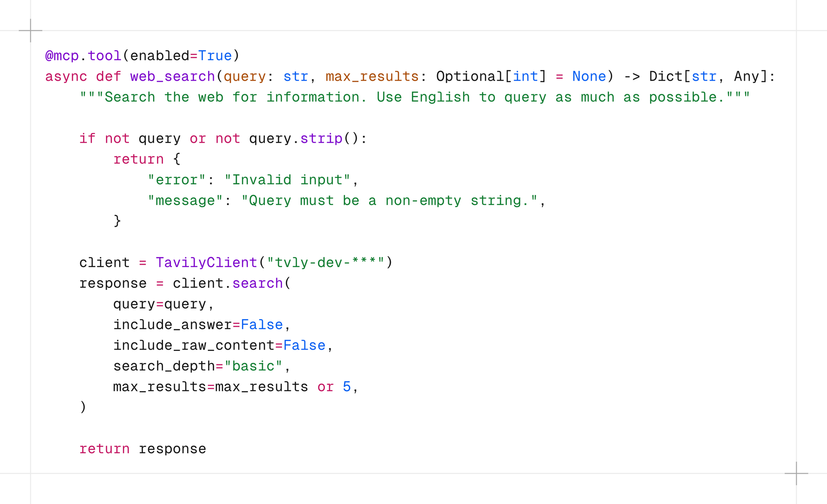The width and height of the screenshot is (827, 504).
Task: Click the docstring starting with Search the web
Action: (415, 97)
